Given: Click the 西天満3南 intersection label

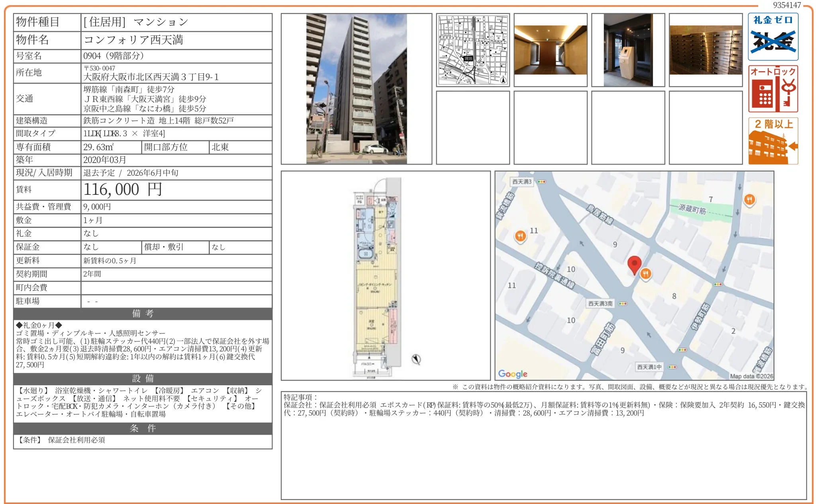Looking at the screenshot, I should coord(600,304).
